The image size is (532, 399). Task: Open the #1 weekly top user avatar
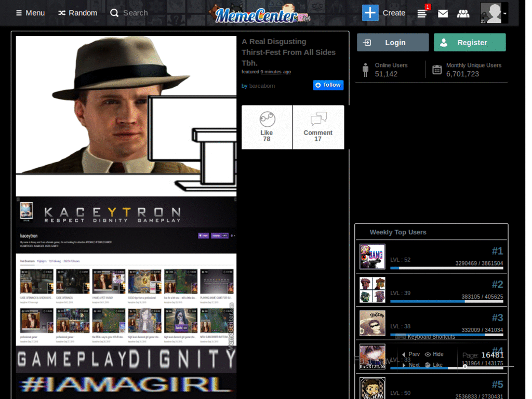372,257
